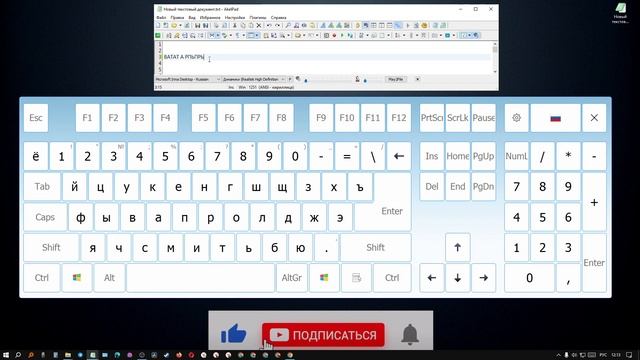The width and height of the screenshot is (640, 360).
Task: Close the speech panel with its X
Action: [417, 79]
